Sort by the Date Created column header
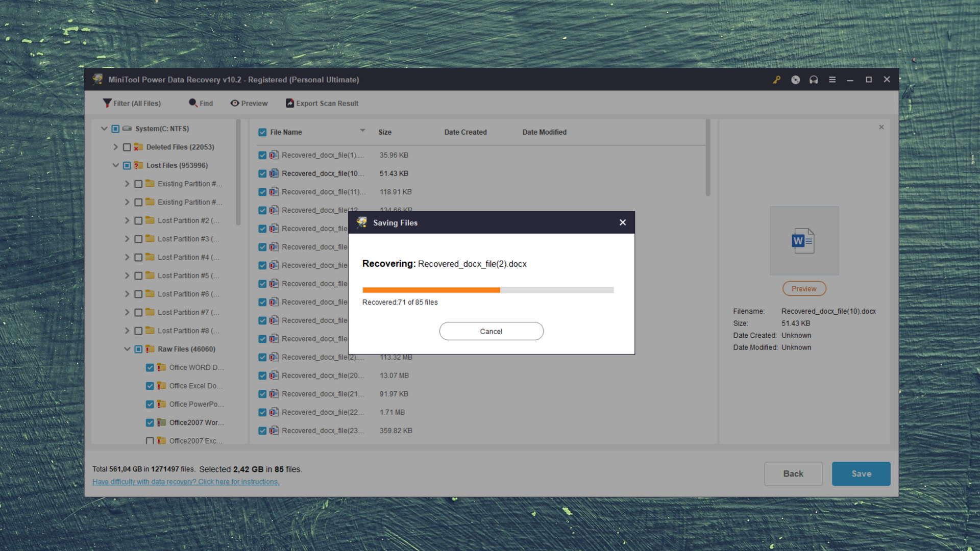Viewport: 980px width, 551px height. pos(465,132)
